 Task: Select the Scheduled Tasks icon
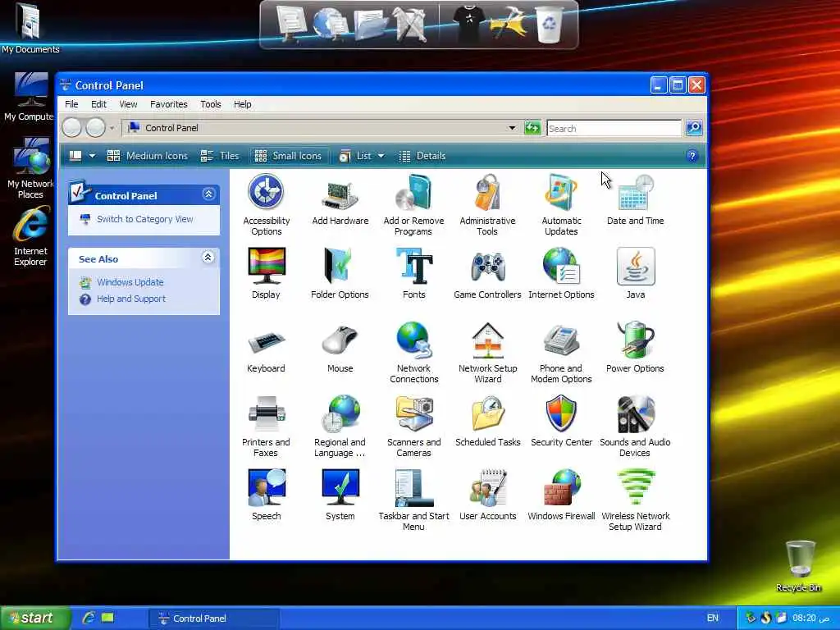487,421
